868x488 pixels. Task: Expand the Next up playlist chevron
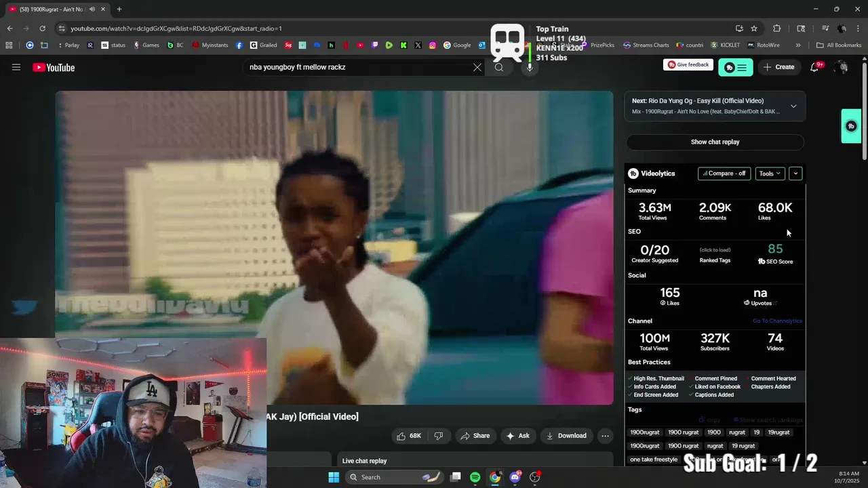[x=793, y=106]
